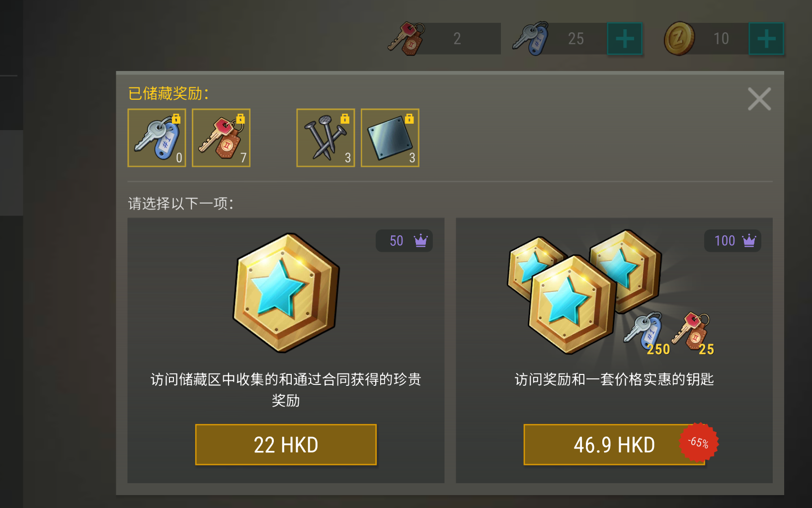
Task: Click the blue key icon in top bar
Action: coord(531,38)
